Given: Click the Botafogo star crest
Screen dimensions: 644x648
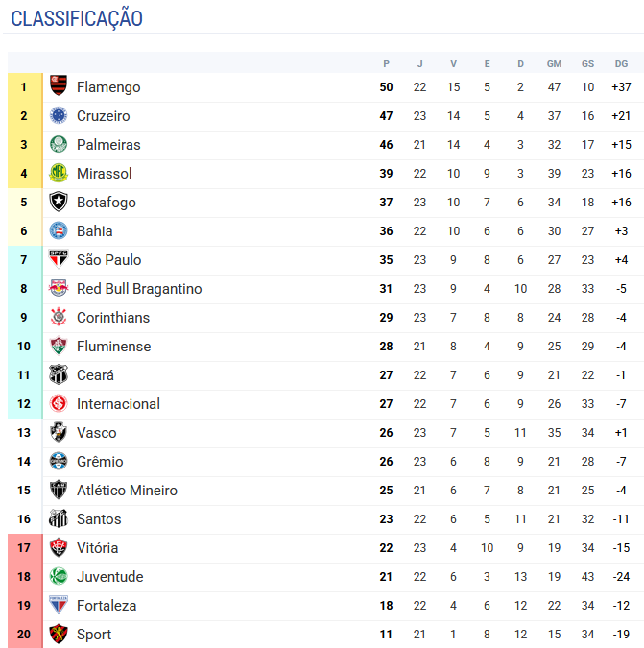Looking at the screenshot, I should coord(60,203).
